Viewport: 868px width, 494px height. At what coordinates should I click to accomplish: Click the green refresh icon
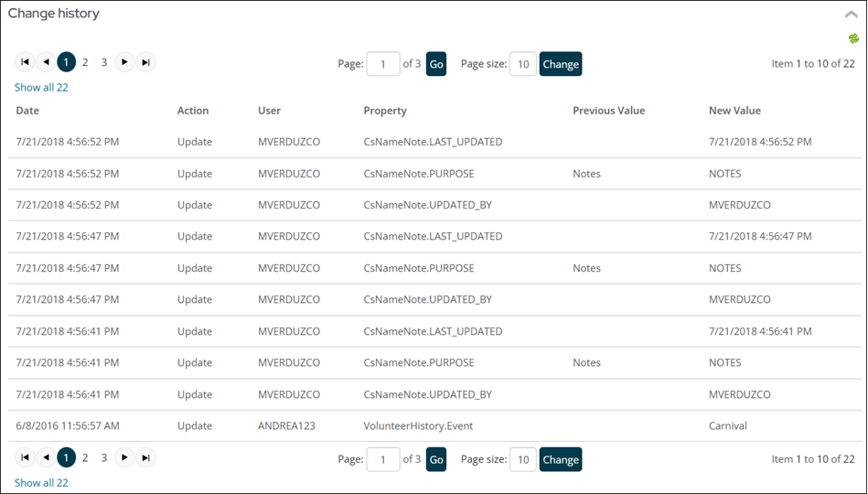(853, 38)
